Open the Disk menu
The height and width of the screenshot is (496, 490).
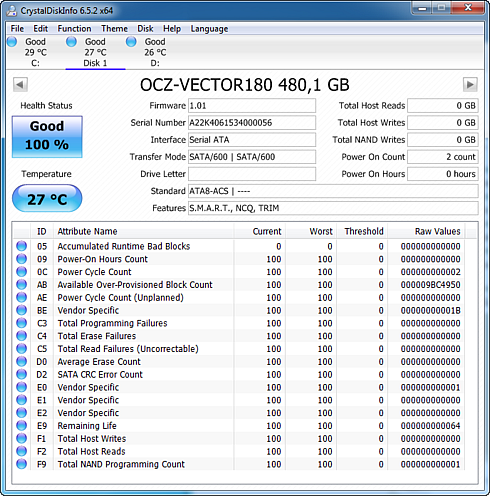tap(145, 29)
